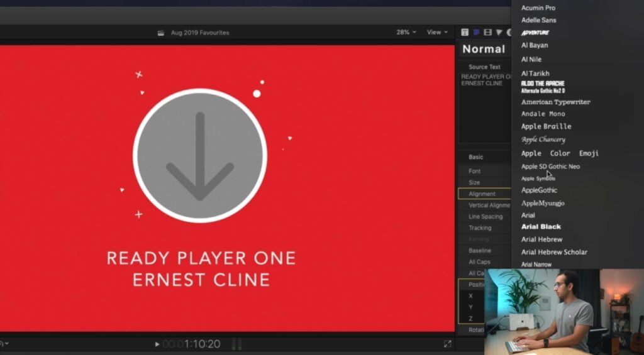This screenshot has width=644, height=355.
Task: Open the Text inspector tab icon
Action: click(x=465, y=32)
